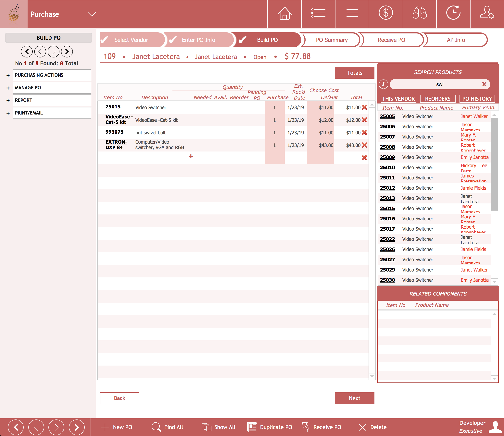Click Show All in footer
504x436 pixels.
click(218, 427)
